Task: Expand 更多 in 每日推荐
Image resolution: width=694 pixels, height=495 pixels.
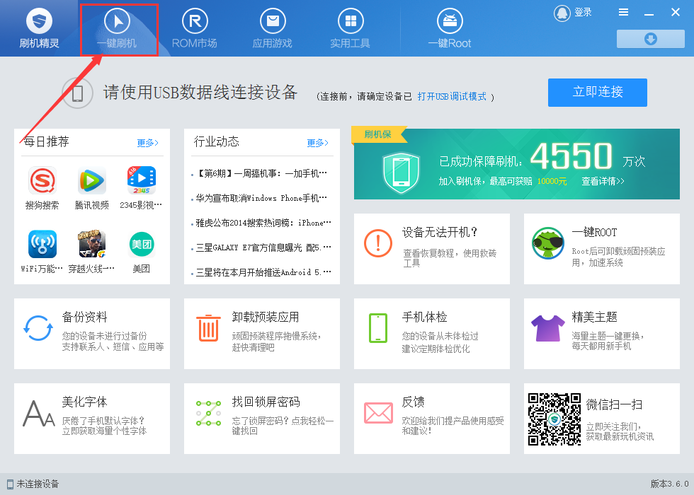Action: click(147, 143)
